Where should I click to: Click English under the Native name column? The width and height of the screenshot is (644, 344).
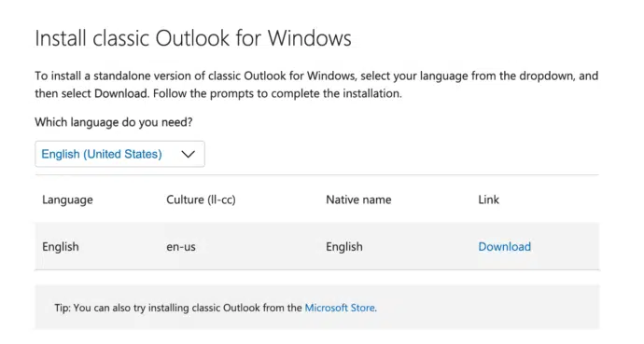344,247
